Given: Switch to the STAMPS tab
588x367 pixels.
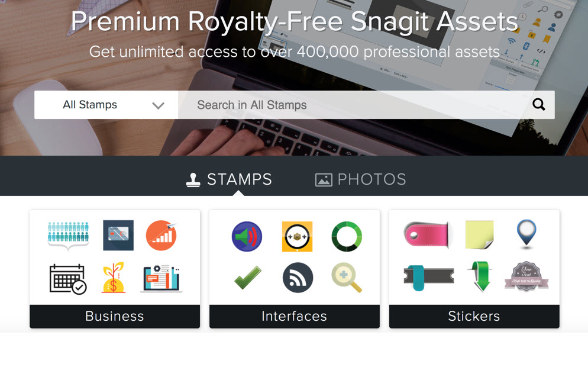Looking at the screenshot, I should pyautogui.click(x=229, y=179).
